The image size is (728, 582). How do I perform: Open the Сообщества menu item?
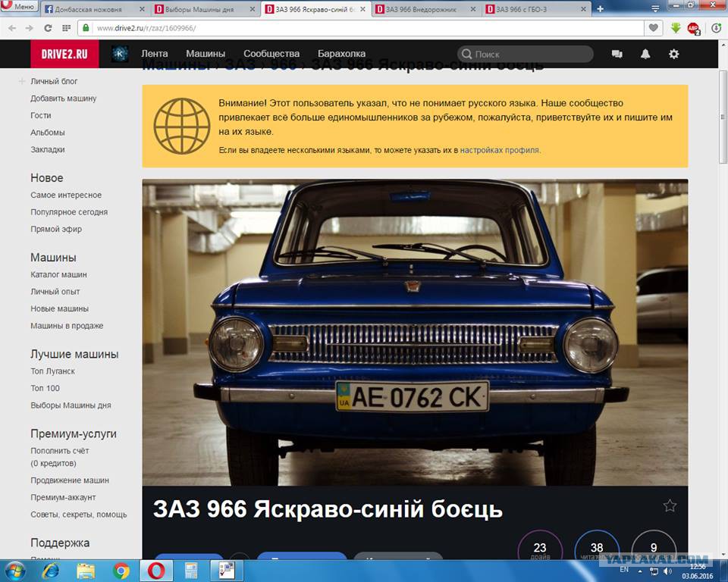[x=271, y=54]
